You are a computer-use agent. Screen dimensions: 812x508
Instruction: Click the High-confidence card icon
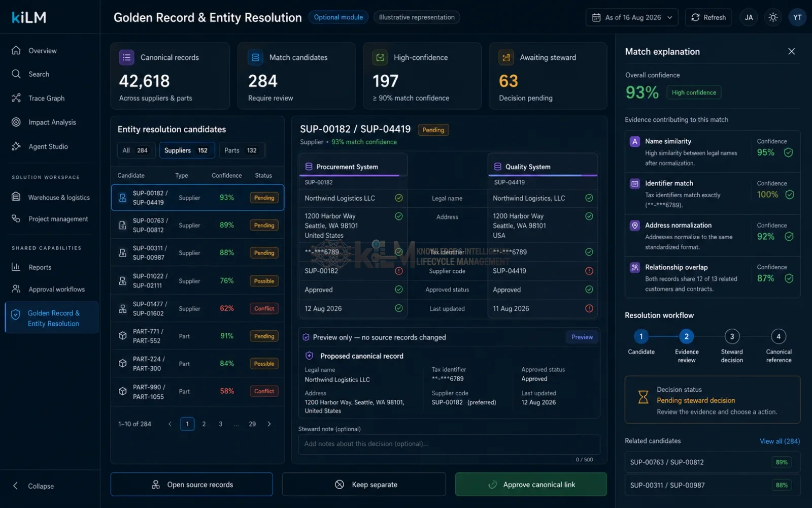point(380,57)
